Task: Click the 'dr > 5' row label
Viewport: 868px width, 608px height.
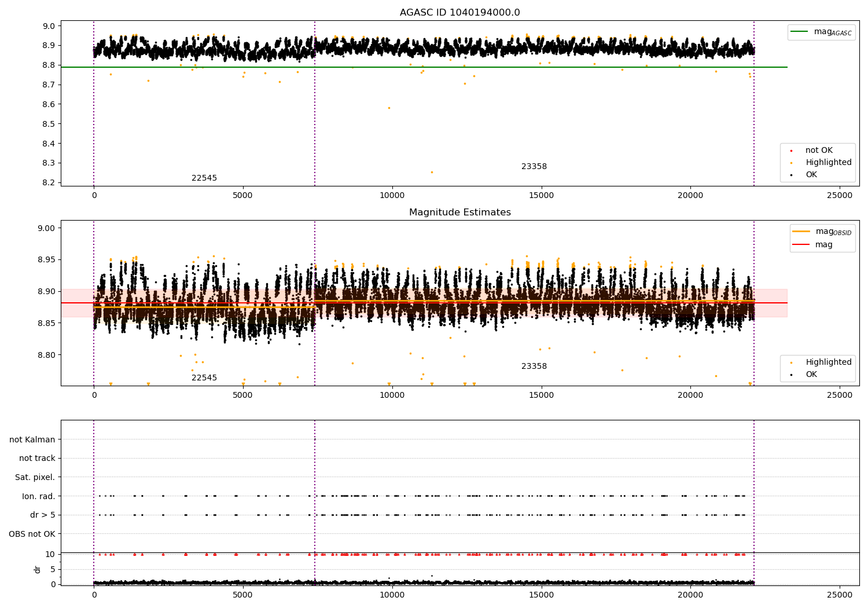Action: click(x=43, y=515)
